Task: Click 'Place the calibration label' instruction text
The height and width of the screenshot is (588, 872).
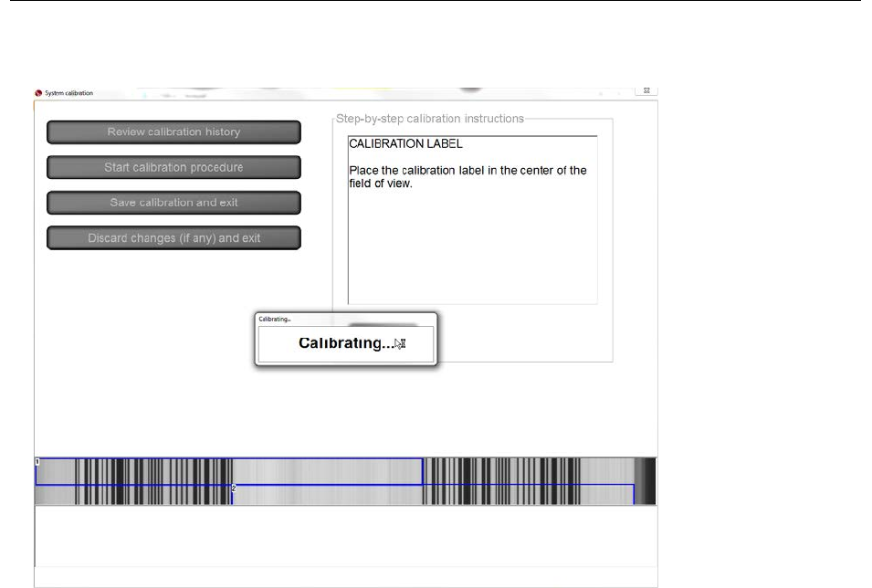Action: point(468,177)
